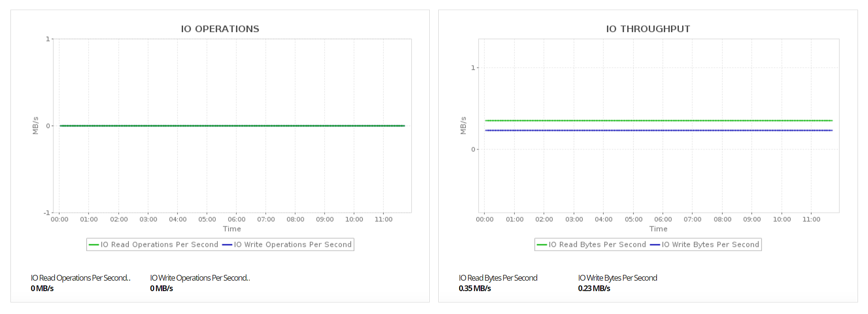This screenshot has height=314, width=868.
Task: Click the IO OPERATIONS chart title
Action: [220, 29]
